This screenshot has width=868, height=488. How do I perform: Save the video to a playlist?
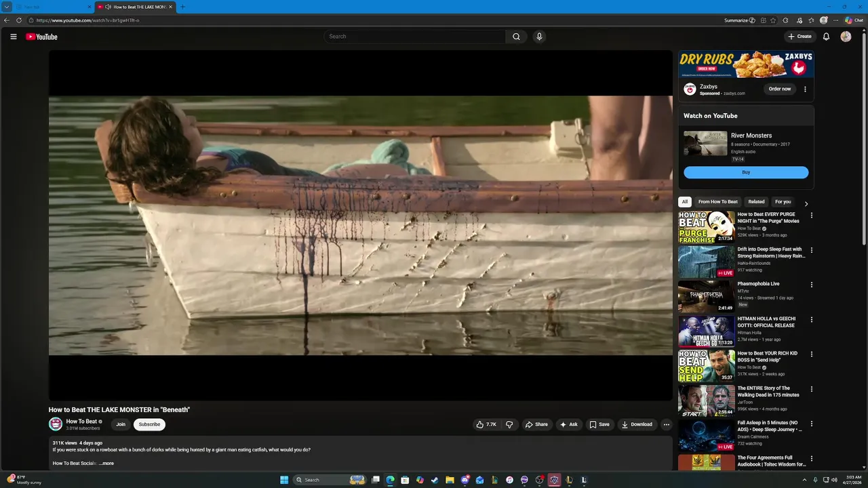pyautogui.click(x=599, y=424)
